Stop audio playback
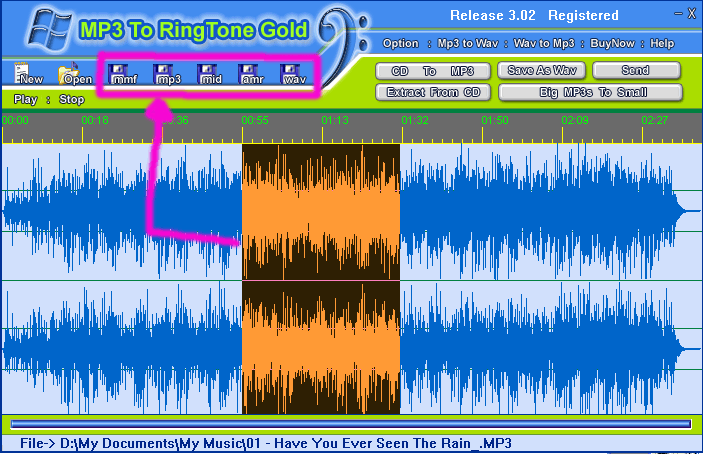 pos(72,99)
